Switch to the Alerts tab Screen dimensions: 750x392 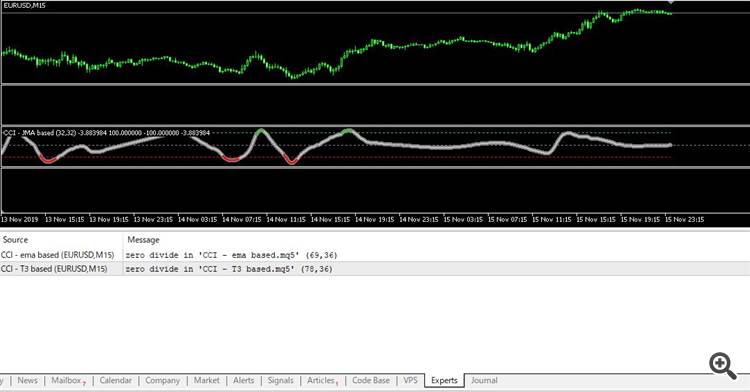243,381
